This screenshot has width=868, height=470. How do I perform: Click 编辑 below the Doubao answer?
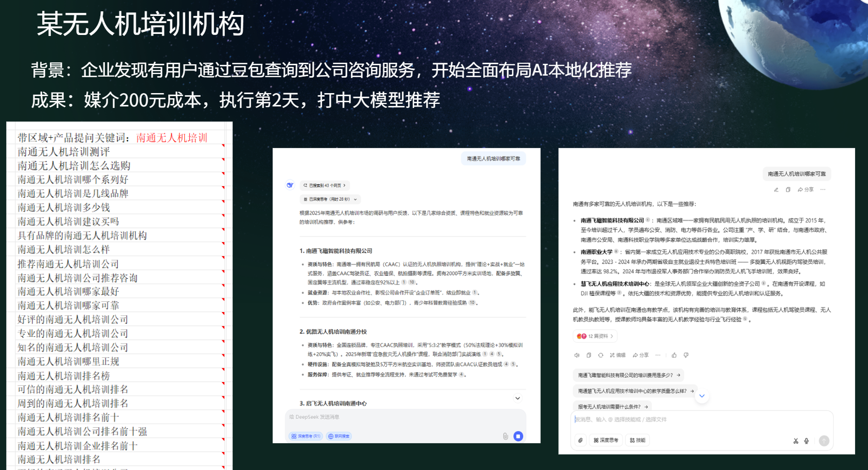click(x=617, y=355)
